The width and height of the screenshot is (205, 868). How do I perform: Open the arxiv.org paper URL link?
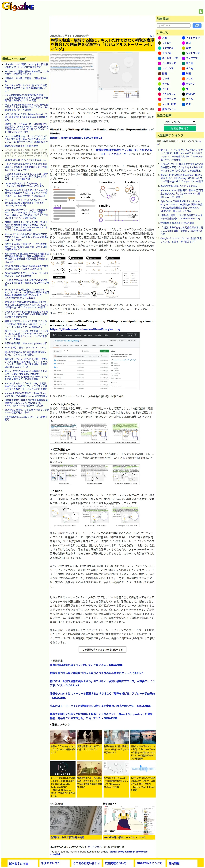click(76, 138)
